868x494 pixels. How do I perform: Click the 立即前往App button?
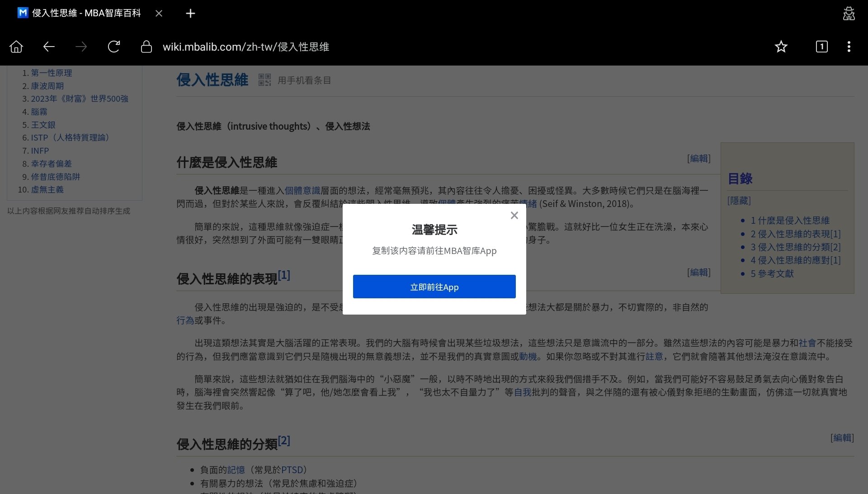434,287
